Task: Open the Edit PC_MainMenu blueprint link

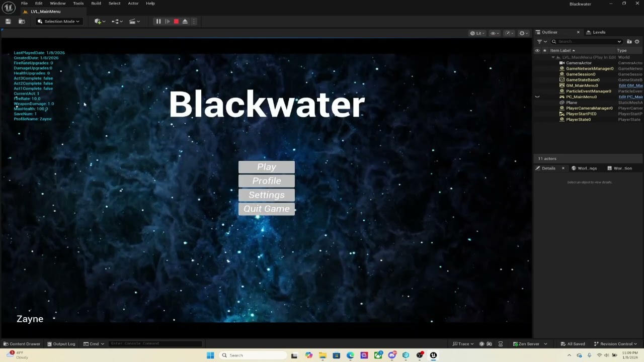Action: pos(630,97)
